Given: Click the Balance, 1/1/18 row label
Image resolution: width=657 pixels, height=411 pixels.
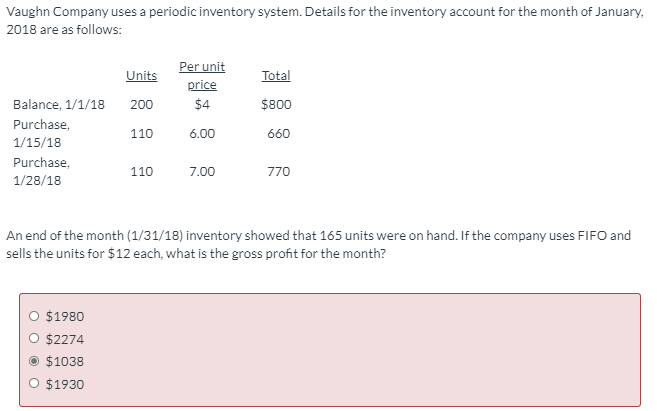Looking at the screenshot, I should [x=59, y=104].
